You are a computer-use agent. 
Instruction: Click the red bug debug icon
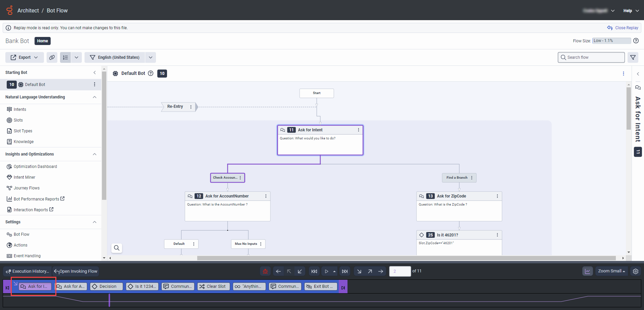click(265, 271)
